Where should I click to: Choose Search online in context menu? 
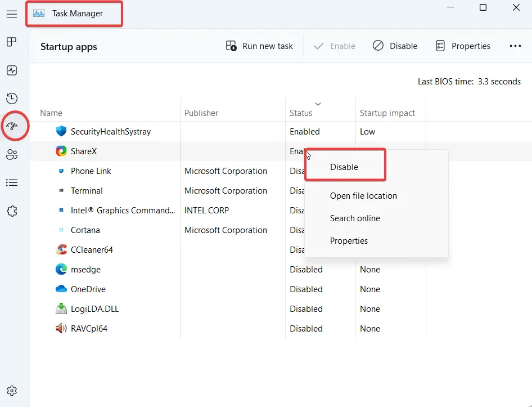point(355,218)
